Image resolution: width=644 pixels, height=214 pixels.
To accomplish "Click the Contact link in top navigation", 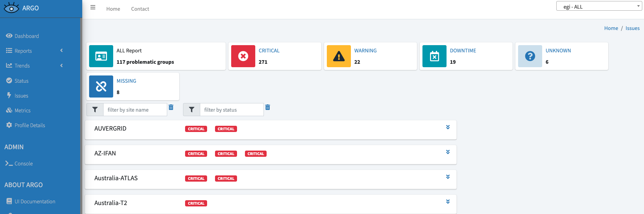I will point(140,9).
